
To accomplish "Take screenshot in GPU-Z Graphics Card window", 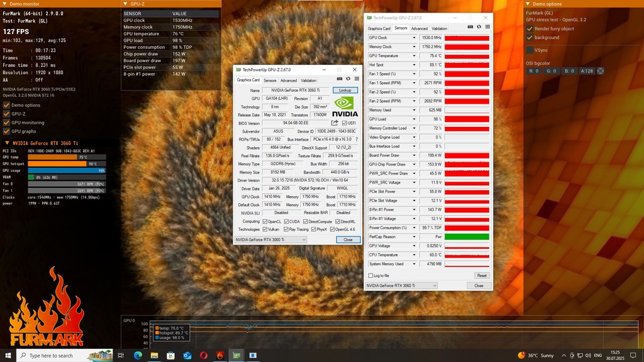I will pyautogui.click(x=339, y=79).
